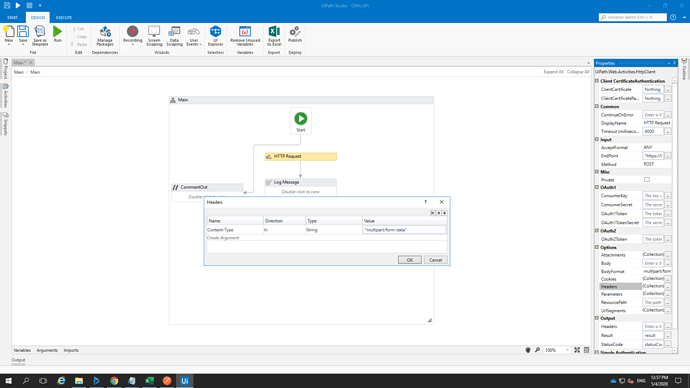Collapse the OAuth1 properties section
The image size is (690, 388).
(x=597, y=187)
